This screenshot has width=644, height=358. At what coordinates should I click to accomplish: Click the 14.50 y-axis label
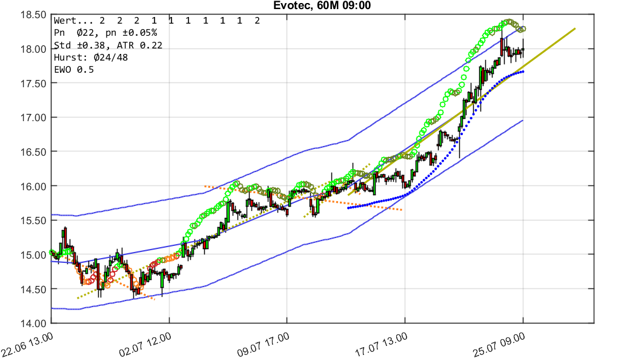(x=33, y=290)
